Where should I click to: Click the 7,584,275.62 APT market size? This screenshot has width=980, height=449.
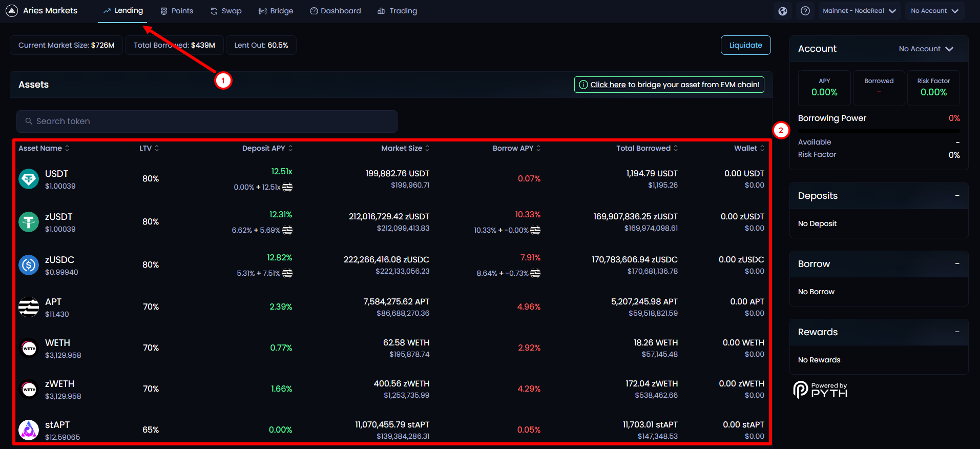397,302
